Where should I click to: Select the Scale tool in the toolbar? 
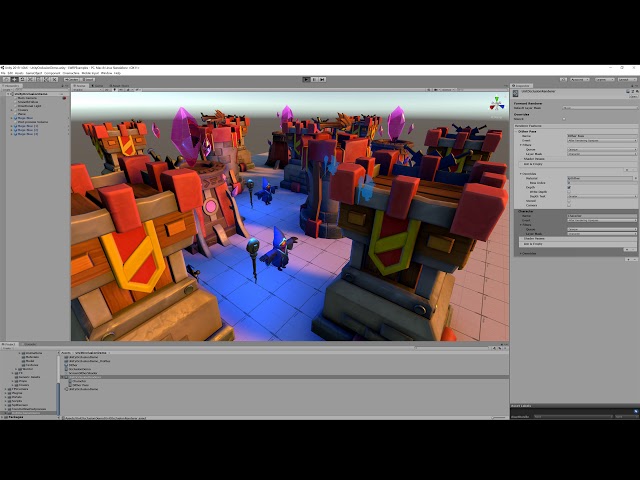pyautogui.click(x=30, y=80)
